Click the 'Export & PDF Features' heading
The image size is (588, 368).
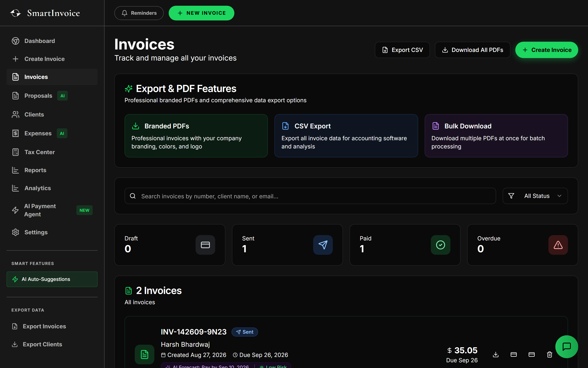pyautogui.click(x=186, y=89)
